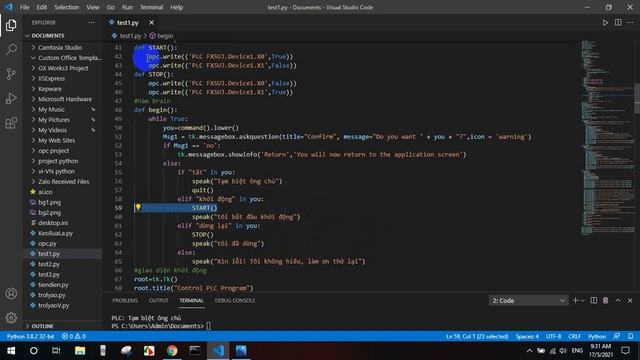The width and height of the screenshot is (640, 360).
Task: Switch to the DEBUG CONSOLE tab
Action: 235,300
